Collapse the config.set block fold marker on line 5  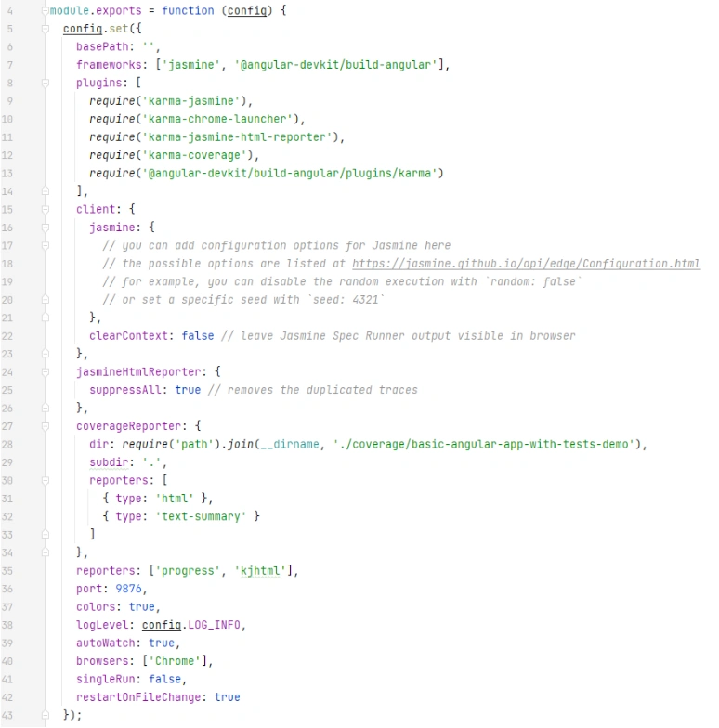point(45,29)
